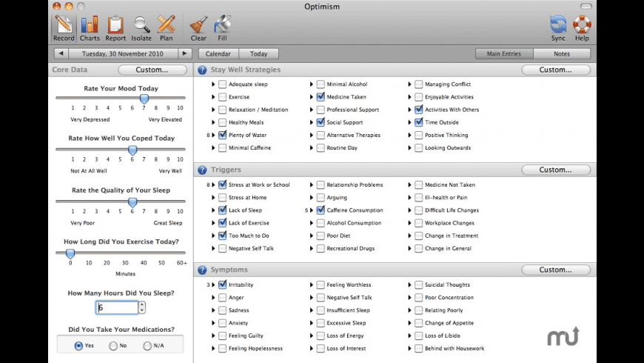Uncheck the Medicine Taken checkbox

coord(321,97)
